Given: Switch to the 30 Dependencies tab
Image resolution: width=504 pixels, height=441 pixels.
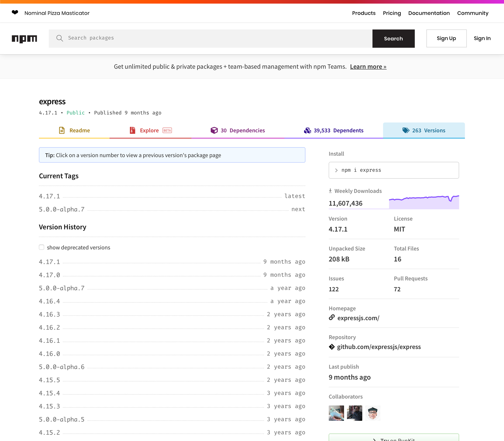Looking at the screenshot, I should (238, 130).
